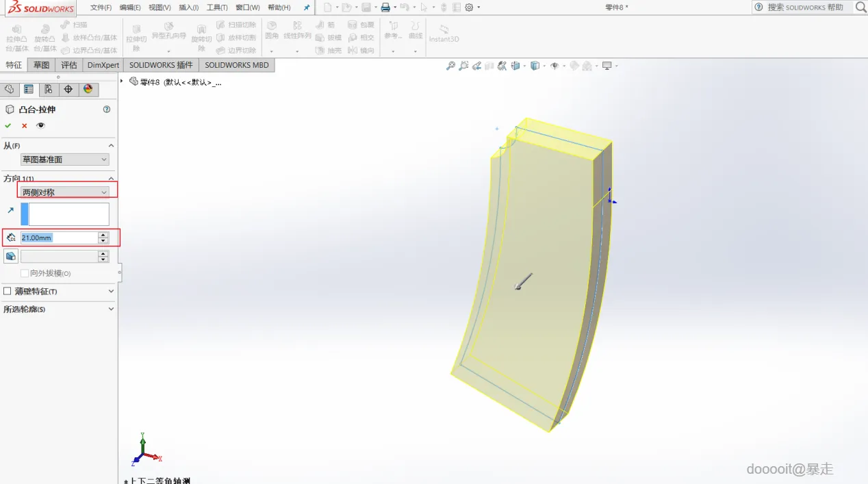
Task: Click the reverse direction arrow icon
Action: [10, 211]
